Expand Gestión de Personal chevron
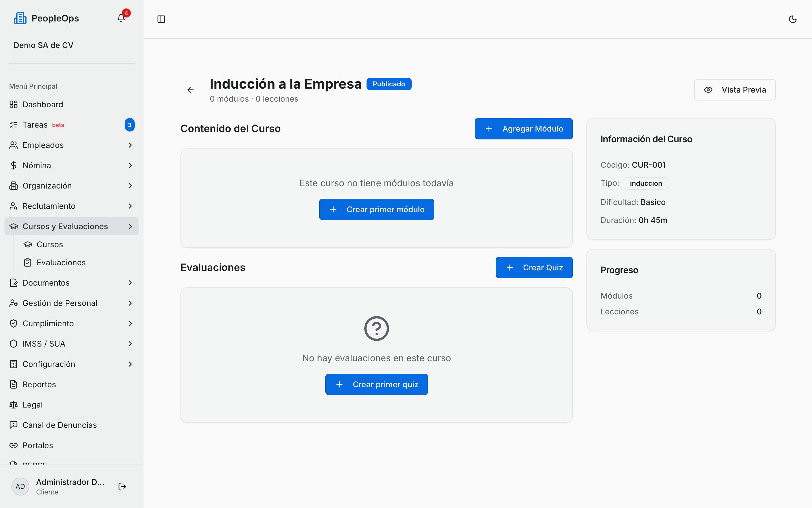812x508 pixels. point(130,303)
